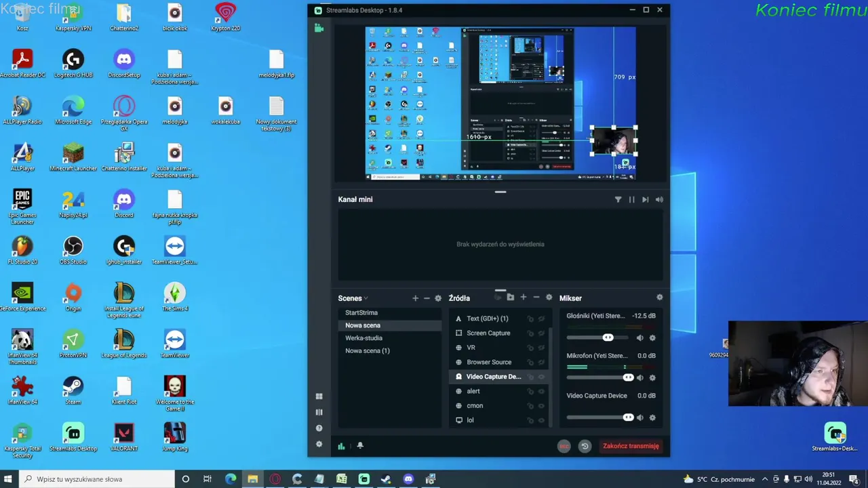The image size is (868, 488).
Task: Add a new scene with plus icon
Action: [415, 298]
